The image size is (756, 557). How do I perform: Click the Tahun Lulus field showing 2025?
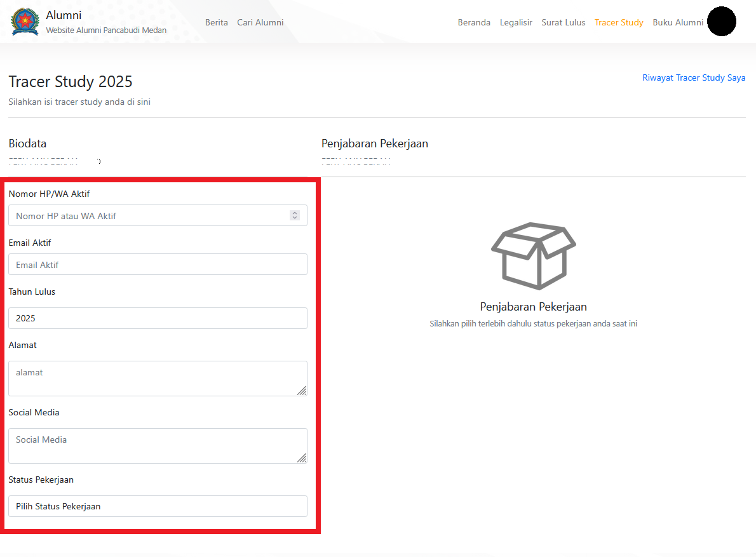coord(158,318)
